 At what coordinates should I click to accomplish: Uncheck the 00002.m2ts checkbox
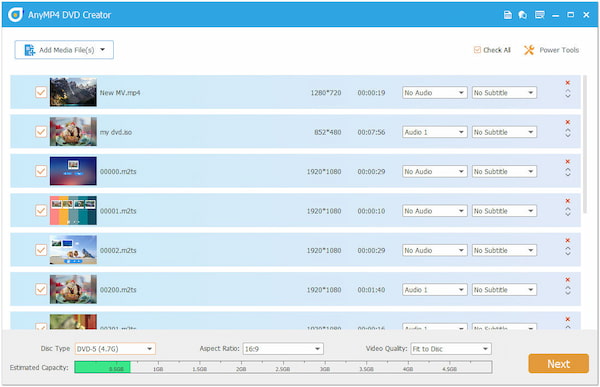pyautogui.click(x=41, y=250)
